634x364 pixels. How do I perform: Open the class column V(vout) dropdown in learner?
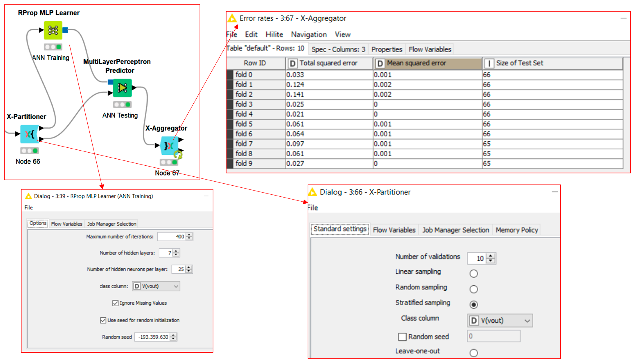pos(156,286)
